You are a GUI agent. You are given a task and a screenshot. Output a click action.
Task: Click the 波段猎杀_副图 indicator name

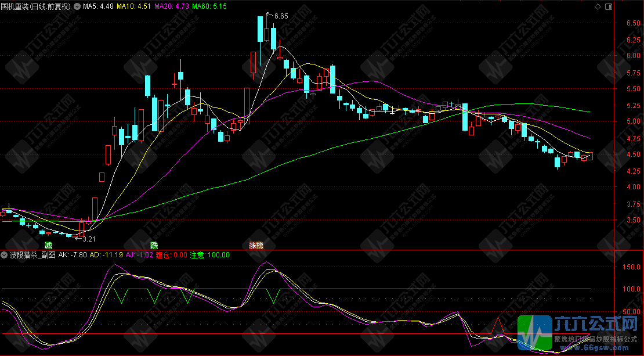tap(32, 255)
